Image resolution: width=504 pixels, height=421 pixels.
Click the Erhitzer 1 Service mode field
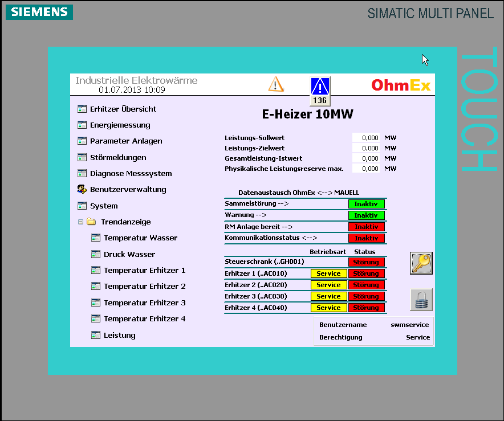[x=328, y=273]
